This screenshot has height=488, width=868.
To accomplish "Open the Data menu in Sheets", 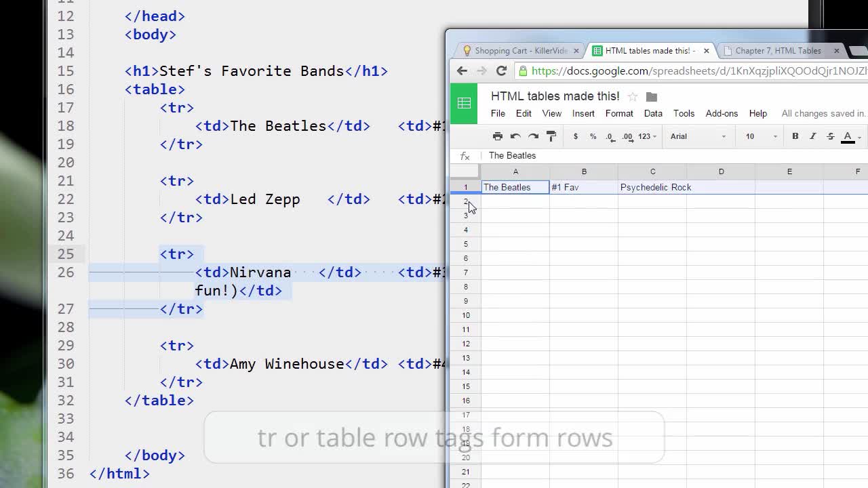I will (x=653, y=113).
